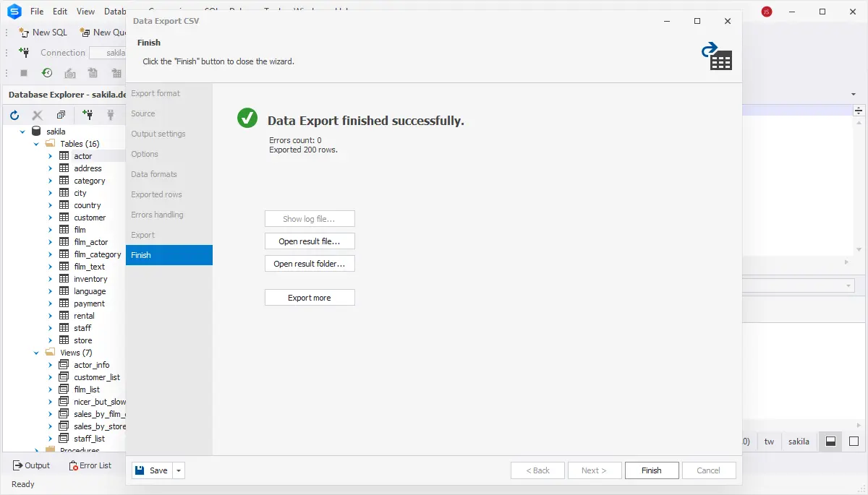Click the Error List icon at bottom
The image size is (868, 495).
pos(73,465)
